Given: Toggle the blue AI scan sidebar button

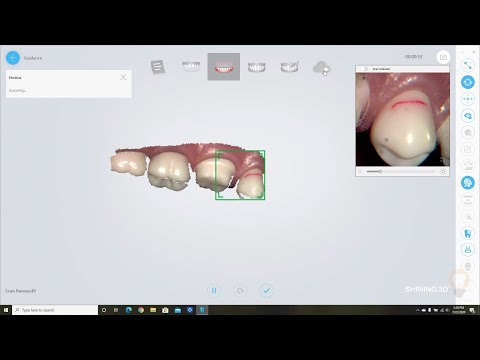Looking at the screenshot, I should 468,183.
